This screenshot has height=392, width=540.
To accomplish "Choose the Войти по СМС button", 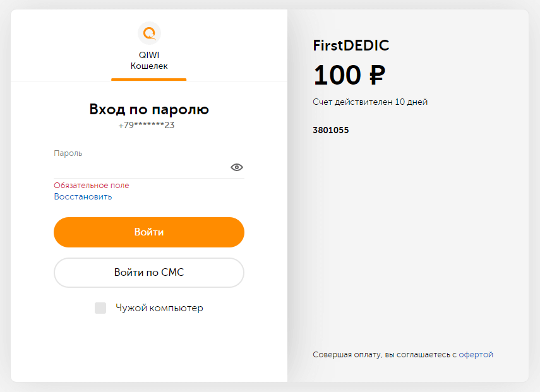I will click(x=149, y=273).
